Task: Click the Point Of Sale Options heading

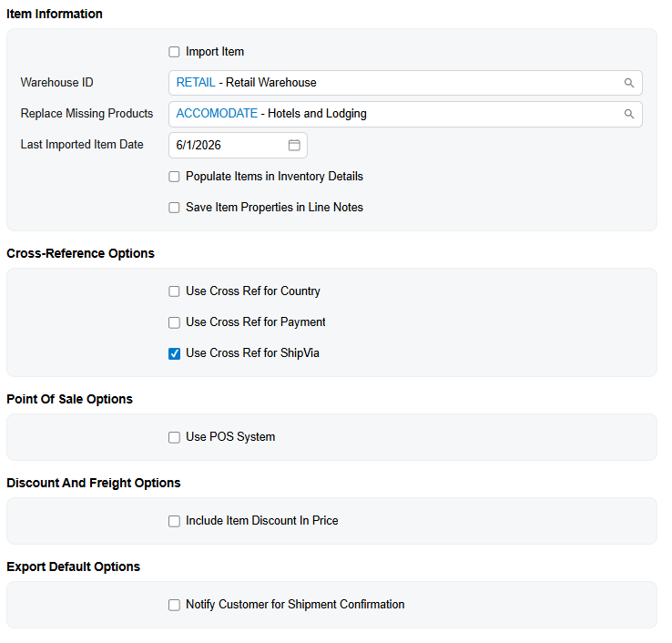Action: [x=69, y=399]
